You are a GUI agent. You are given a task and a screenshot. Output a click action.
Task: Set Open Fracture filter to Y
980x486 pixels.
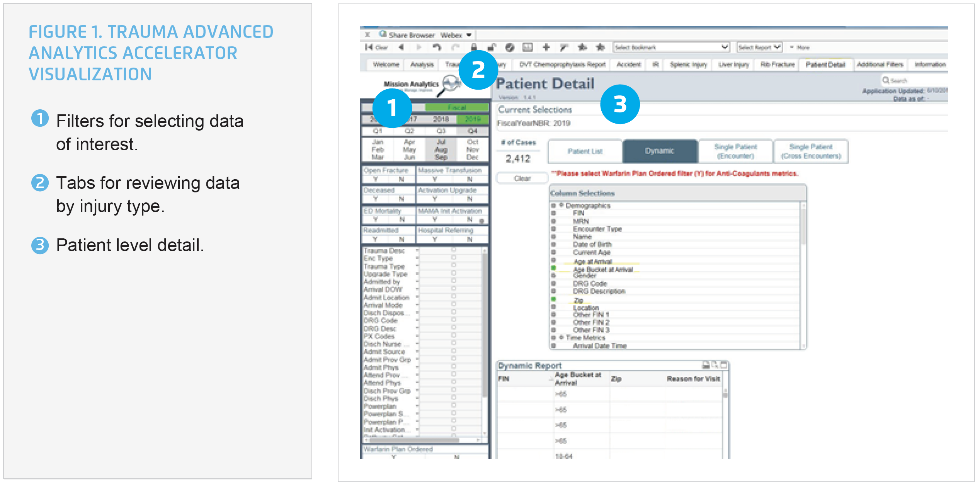tap(376, 179)
